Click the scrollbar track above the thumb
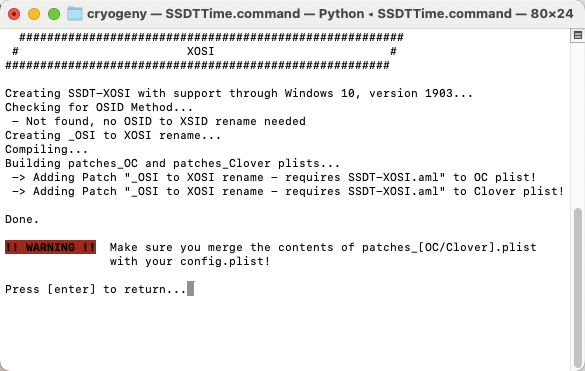Image resolution: width=585 pixels, height=371 pixels. pyautogui.click(x=578, y=125)
